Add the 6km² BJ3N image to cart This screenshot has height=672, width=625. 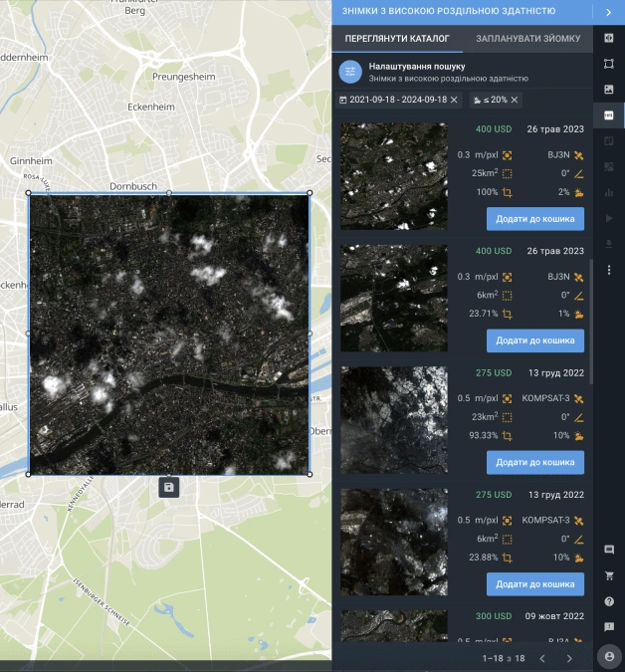point(535,340)
